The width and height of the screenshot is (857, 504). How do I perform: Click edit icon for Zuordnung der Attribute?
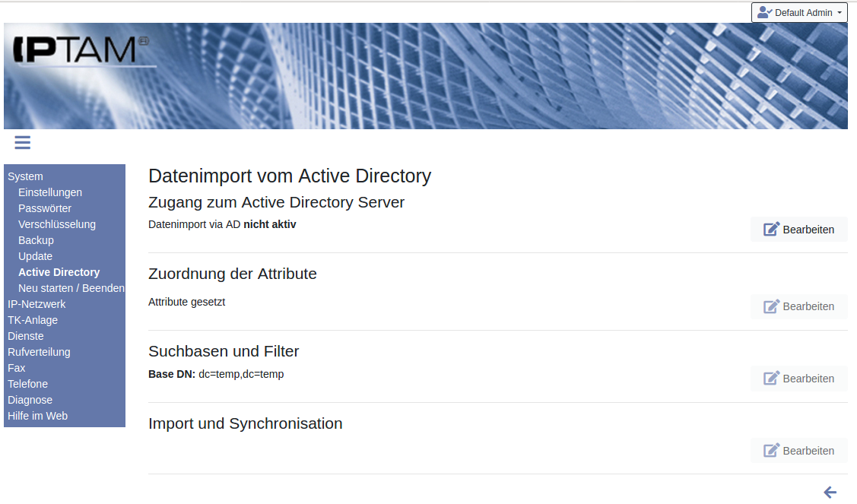click(x=772, y=306)
